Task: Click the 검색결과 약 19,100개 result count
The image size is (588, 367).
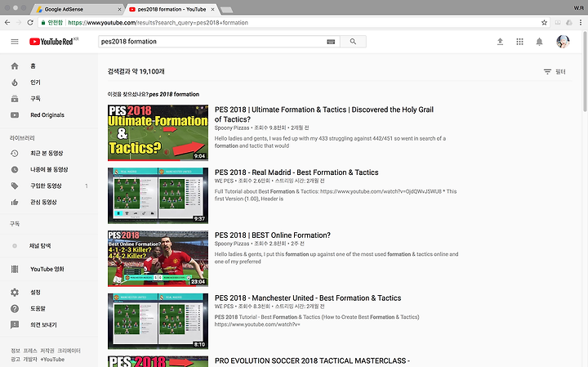Action: pos(136,71)
